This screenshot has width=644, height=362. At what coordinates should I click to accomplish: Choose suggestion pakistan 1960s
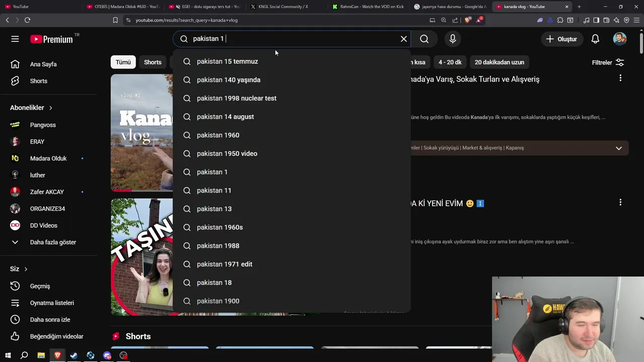pyautogui.click(x=292, y=227)
